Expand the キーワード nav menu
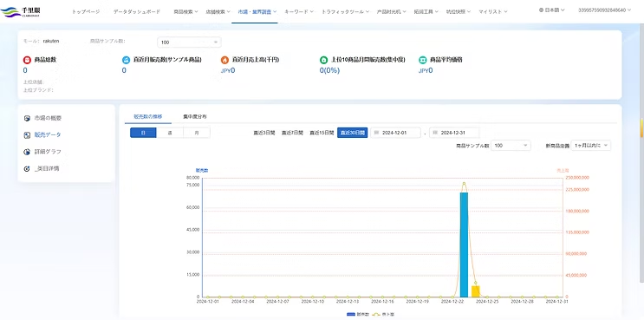The height and width of the screenshot is (320, 644). [299, 12]
